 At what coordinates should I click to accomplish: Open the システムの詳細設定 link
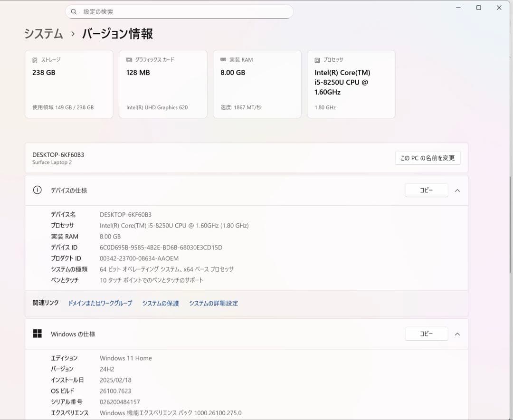tap(214, 303)
